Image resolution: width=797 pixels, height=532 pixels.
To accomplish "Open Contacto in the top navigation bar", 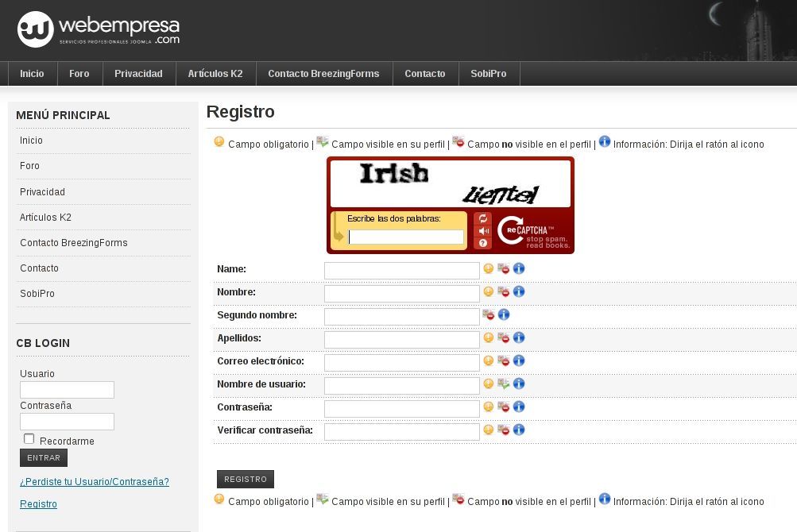I will pos(425,74).
